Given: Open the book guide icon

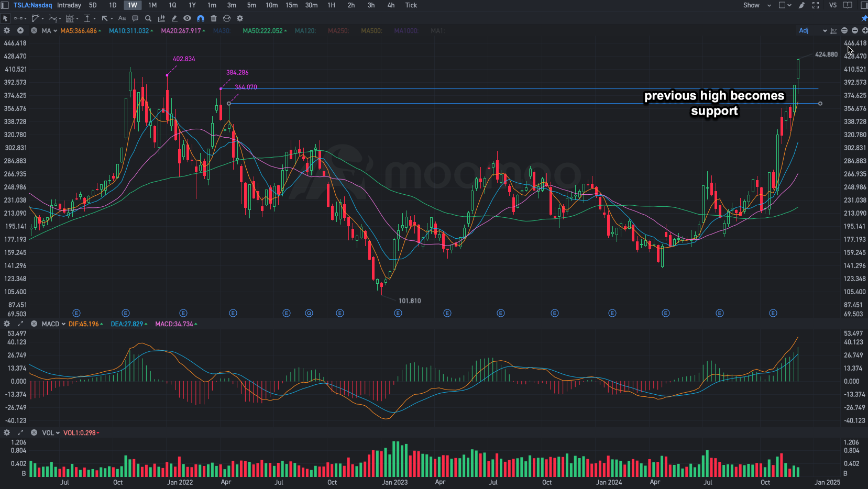Looking at the screenshot, I should point(848,5).
